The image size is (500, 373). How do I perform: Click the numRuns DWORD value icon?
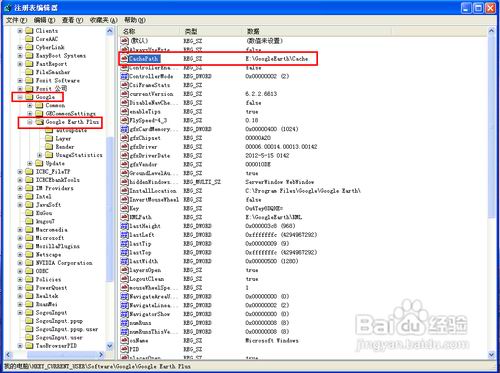(125, 323)
